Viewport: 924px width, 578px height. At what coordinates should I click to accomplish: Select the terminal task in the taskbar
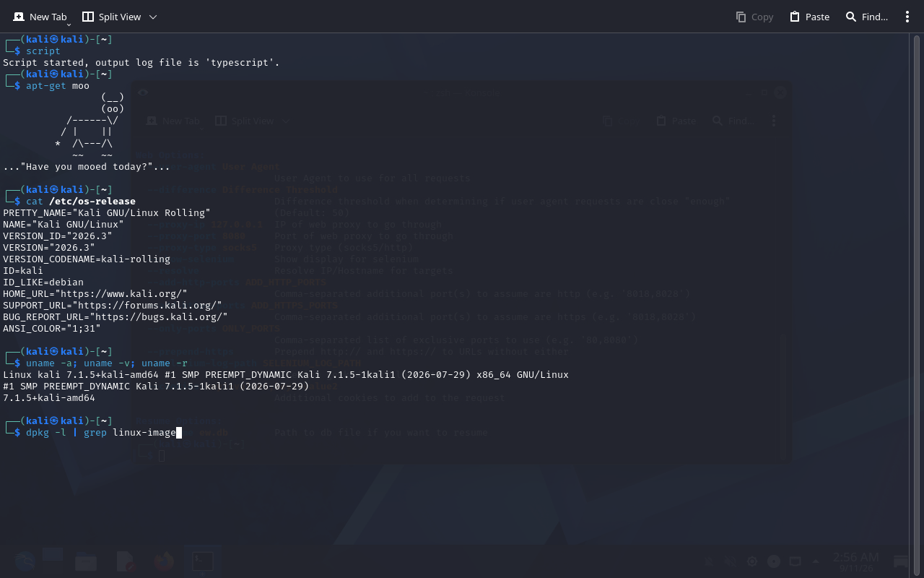pyautogui.click(x=203, y=561)
